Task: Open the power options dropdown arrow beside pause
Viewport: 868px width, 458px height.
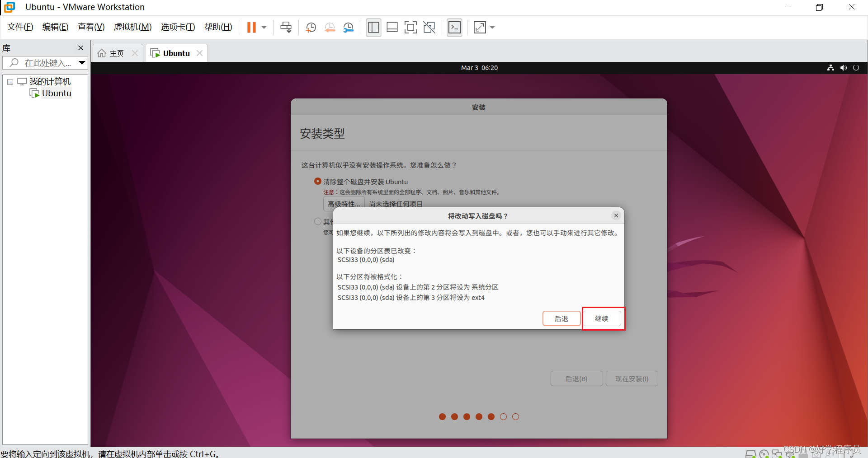Action: click(x=264, y=28)
